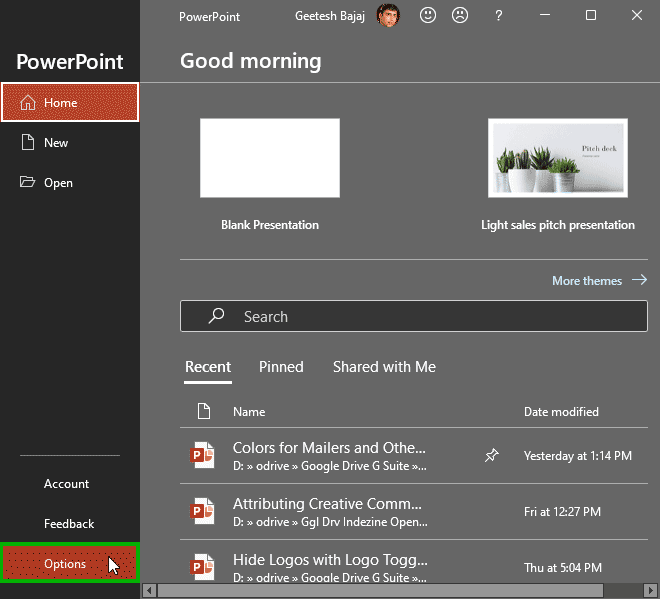The image size is (660, 599).
Task: Open PowerPoint Options
Action: pos(66,564)
